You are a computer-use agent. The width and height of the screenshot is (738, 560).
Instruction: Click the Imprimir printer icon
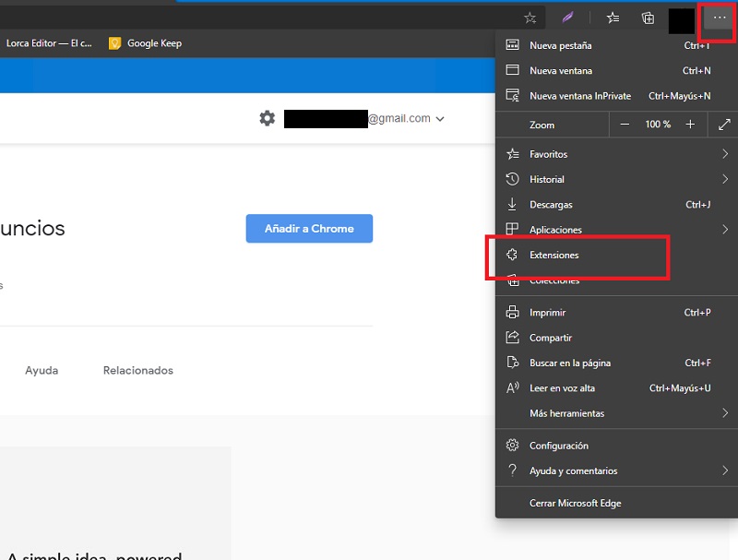[512, 312]
